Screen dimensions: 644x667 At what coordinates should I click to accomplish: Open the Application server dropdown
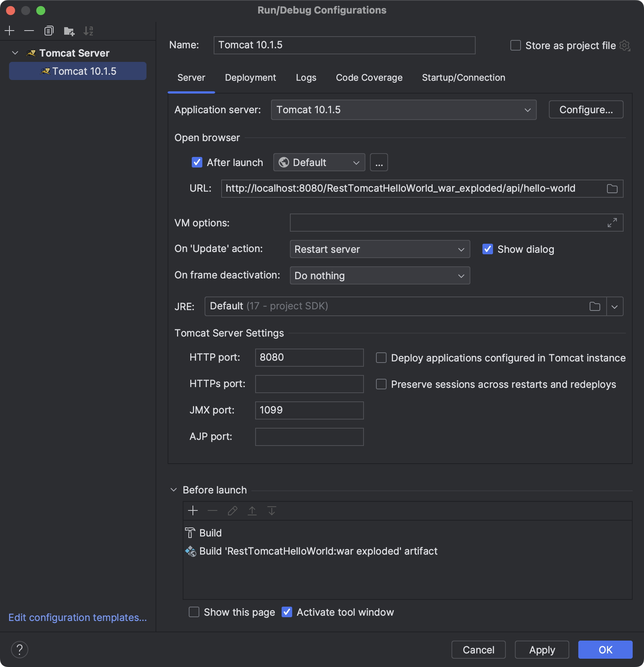pyautogui.click(x=404, y=110)
